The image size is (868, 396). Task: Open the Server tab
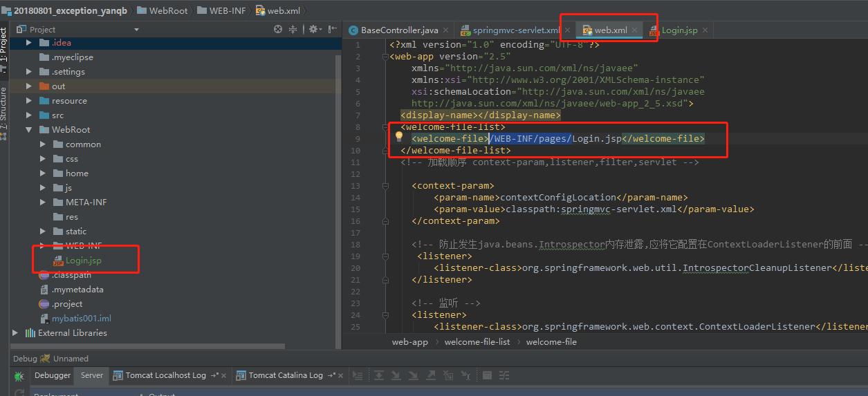pos(92,375)
